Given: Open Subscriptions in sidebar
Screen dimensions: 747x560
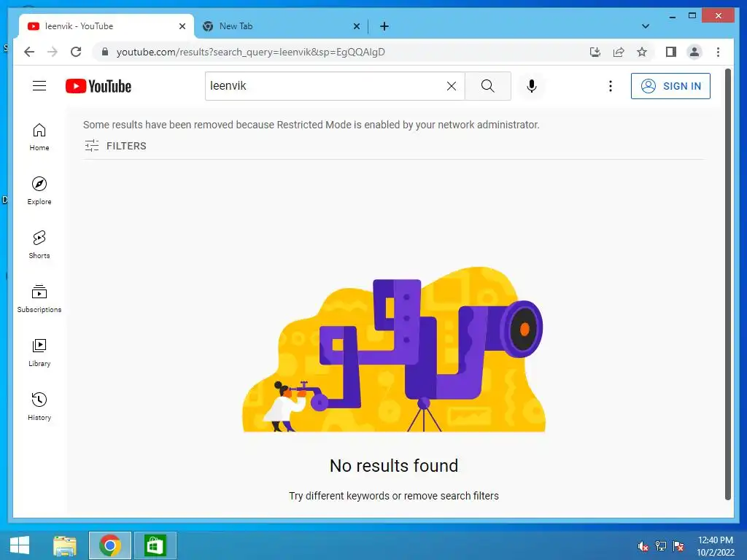Looking at the screenshot, I should click(x=39, y=298).
